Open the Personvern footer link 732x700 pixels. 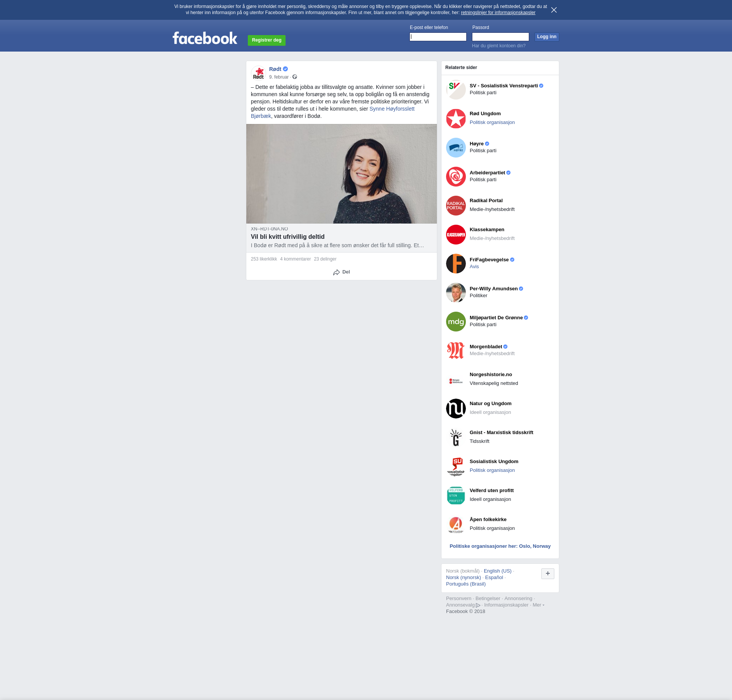[x=459, y=599]
